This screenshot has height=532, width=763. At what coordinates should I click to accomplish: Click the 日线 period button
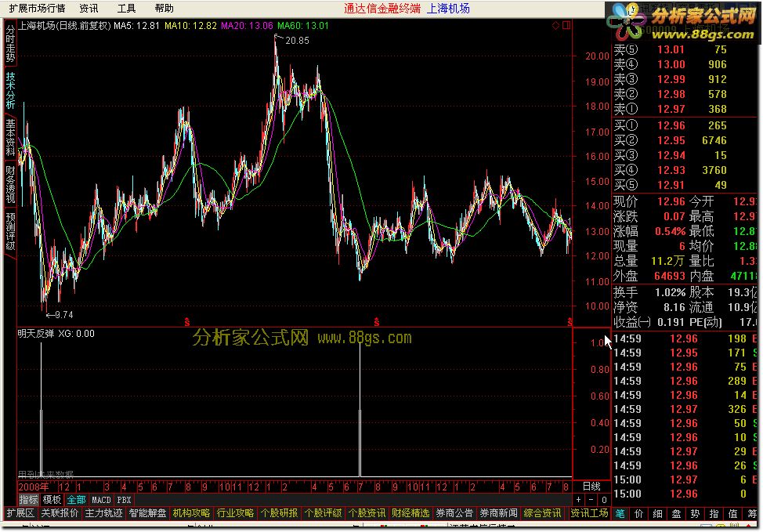pyautogui.click(x=591, y=487)
